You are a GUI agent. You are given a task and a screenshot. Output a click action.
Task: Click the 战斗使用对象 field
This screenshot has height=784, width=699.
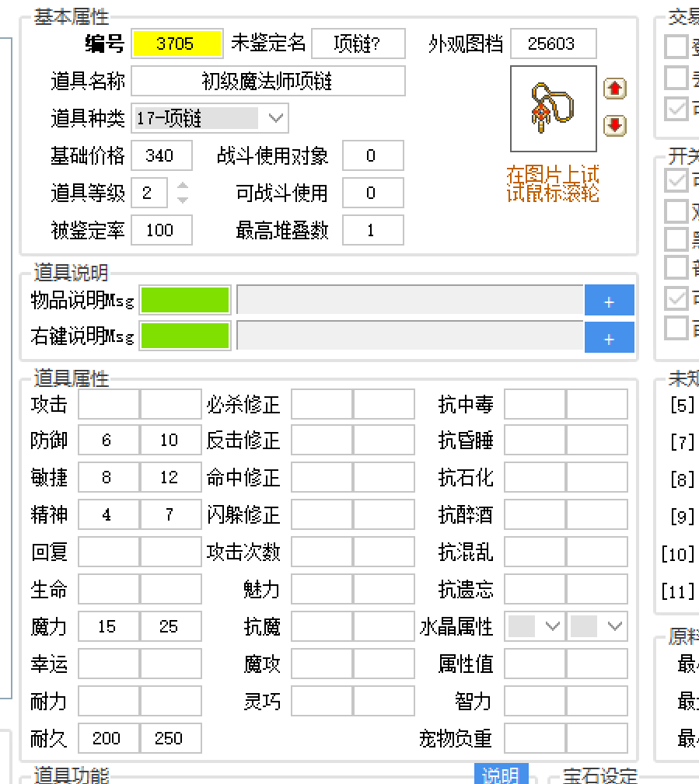coord(372,155)
